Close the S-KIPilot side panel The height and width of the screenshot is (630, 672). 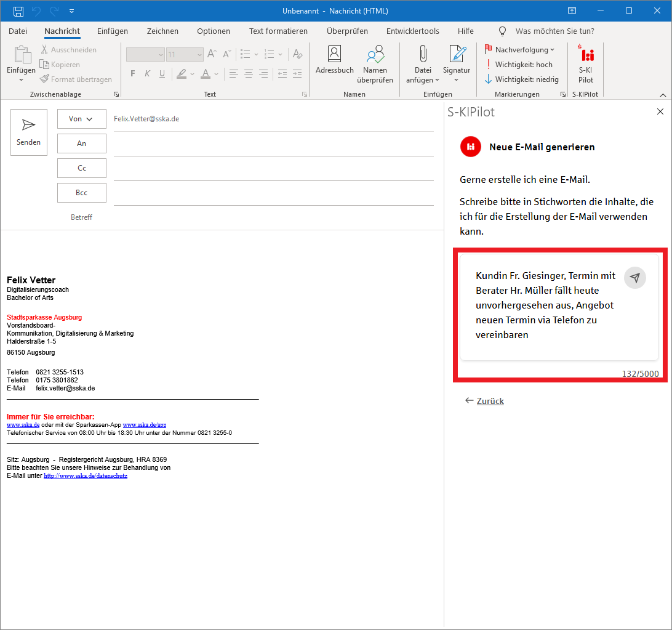coord(660,111)
